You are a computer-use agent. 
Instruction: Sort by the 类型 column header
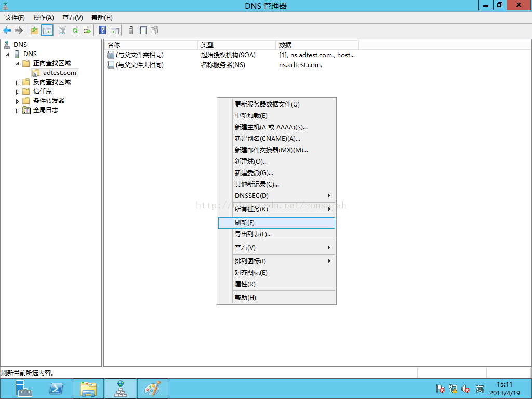pos(237,45)
